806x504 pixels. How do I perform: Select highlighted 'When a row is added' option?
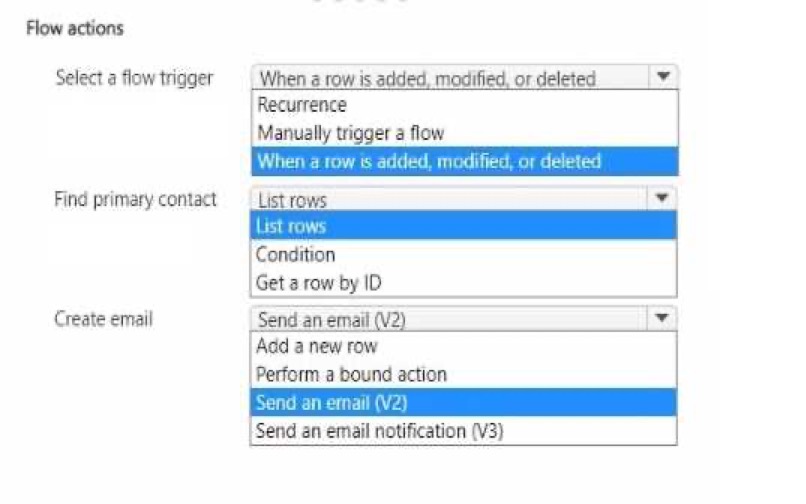[x=465, y=161]
